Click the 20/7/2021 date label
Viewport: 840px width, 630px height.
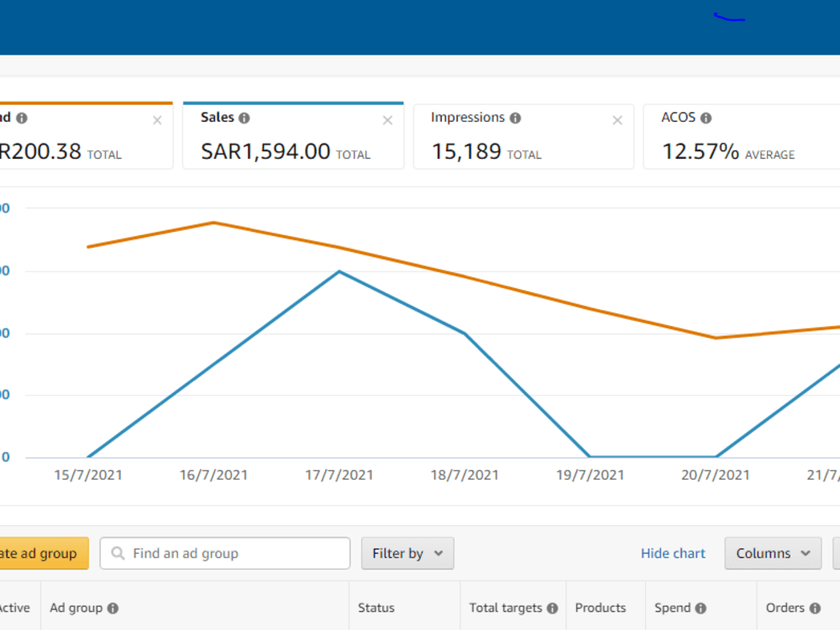[715, 475]
